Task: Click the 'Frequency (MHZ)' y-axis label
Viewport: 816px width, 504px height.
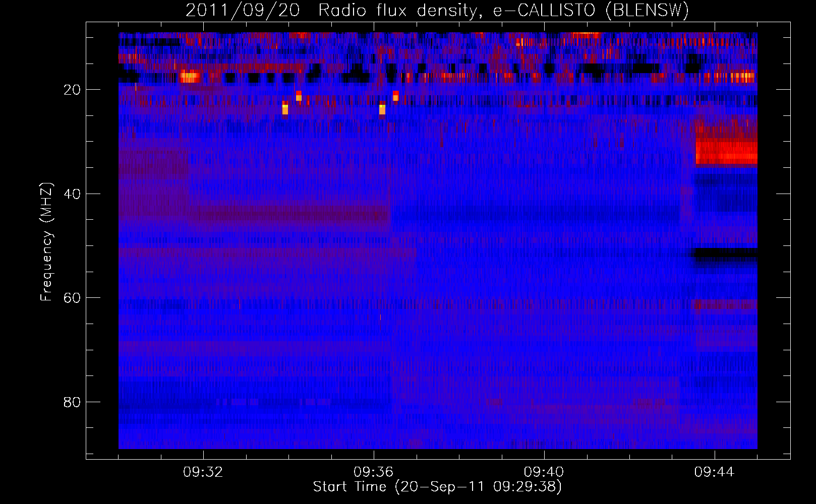Action: click(46, 242)
